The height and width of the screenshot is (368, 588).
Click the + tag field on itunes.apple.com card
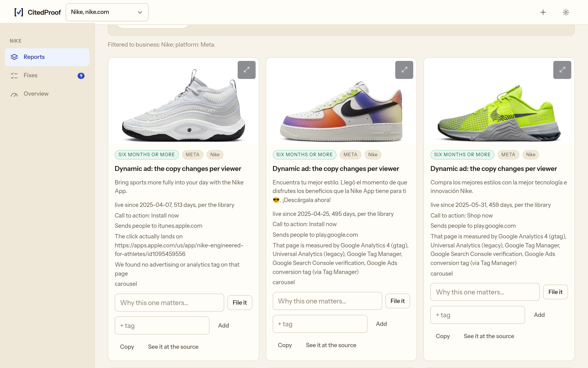pos(162,325)
